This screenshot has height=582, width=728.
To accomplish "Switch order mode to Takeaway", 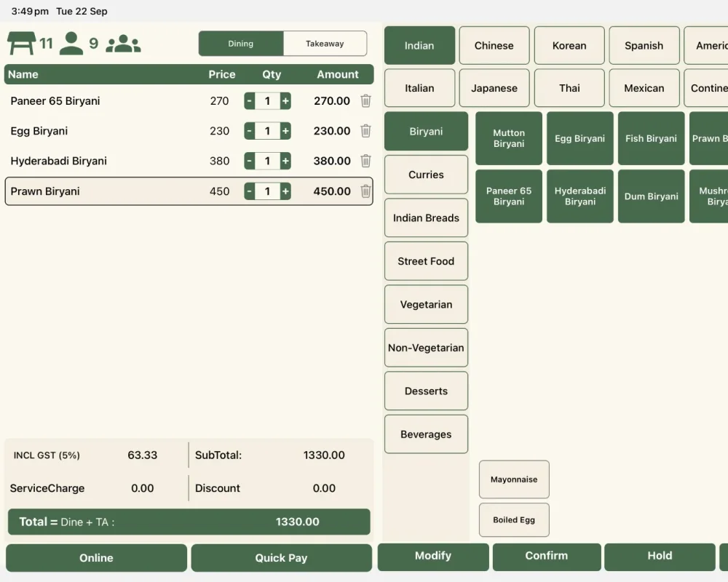I will 325,44.
